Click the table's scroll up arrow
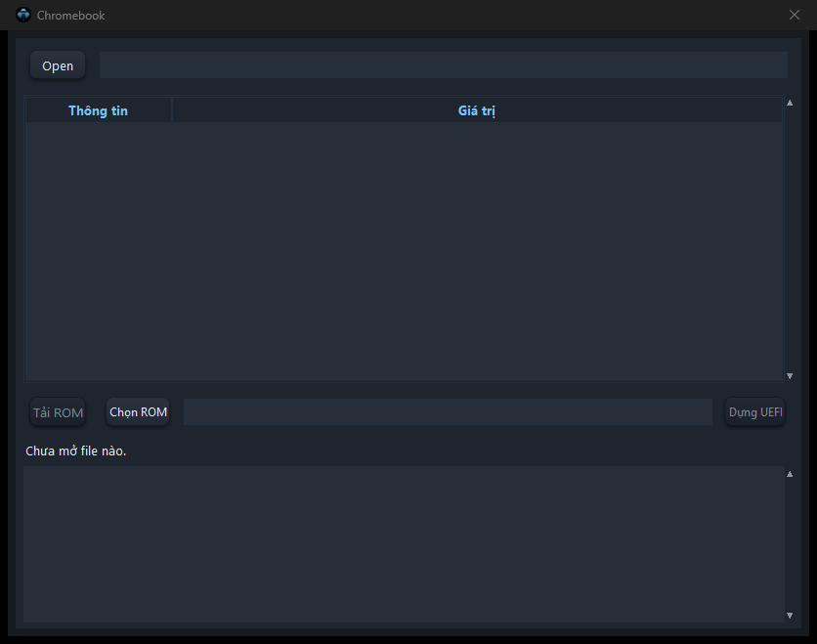This screenshot has height=644, width=817. [790, 104]
